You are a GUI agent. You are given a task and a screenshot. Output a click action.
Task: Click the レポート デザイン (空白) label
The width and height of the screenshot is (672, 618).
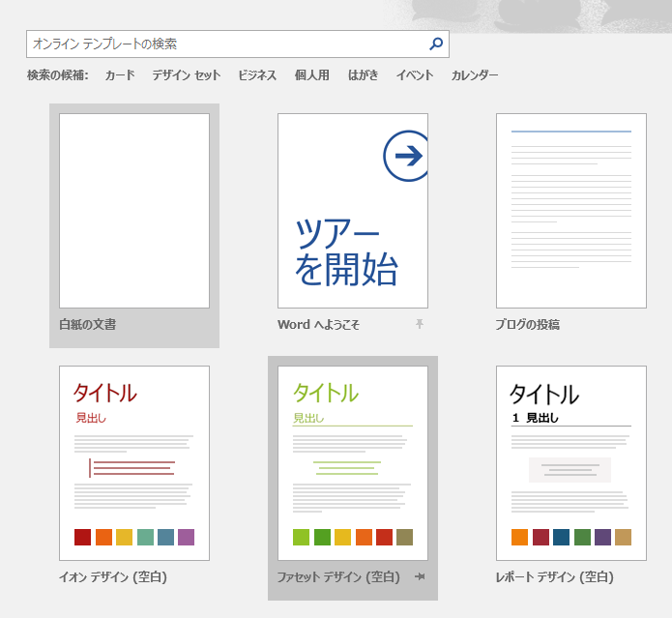(x=555, y=576)
